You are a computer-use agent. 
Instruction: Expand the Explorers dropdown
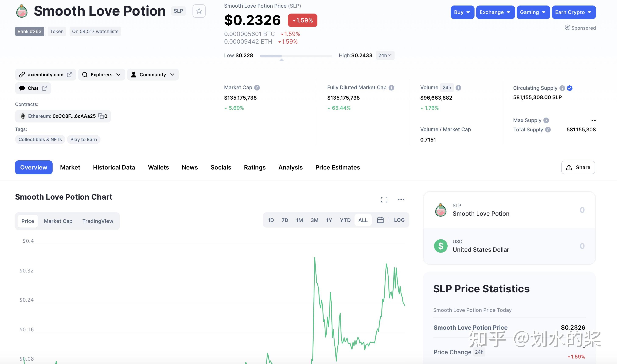pos(101,75)
